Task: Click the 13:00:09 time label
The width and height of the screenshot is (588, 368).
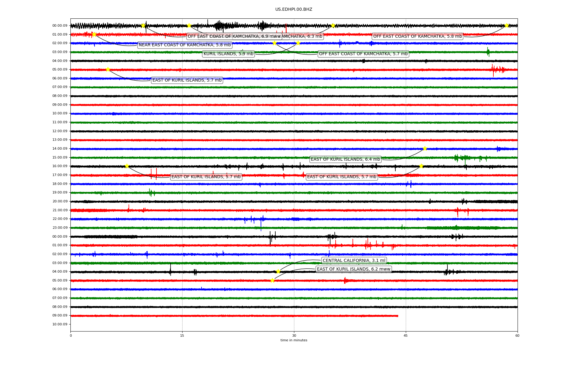Action: [60, 140]
